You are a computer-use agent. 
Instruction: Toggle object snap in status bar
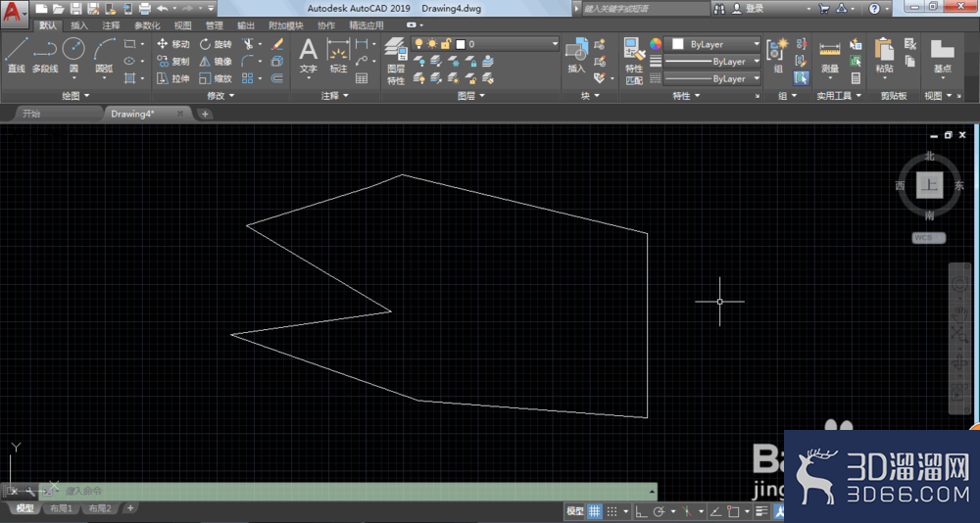(733, 511)
